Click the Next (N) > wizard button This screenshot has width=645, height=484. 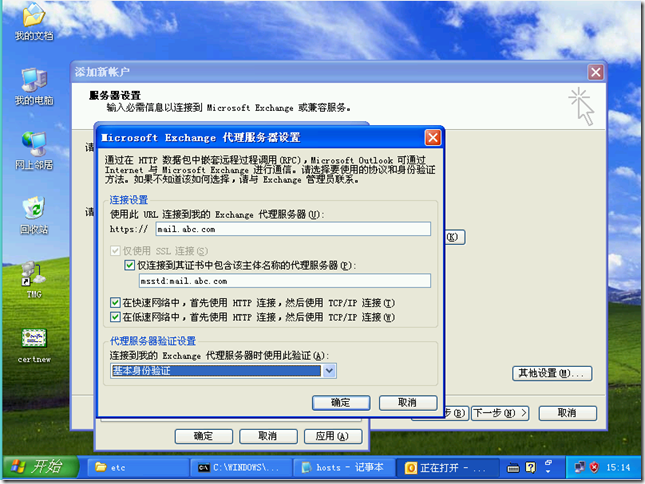500,413
